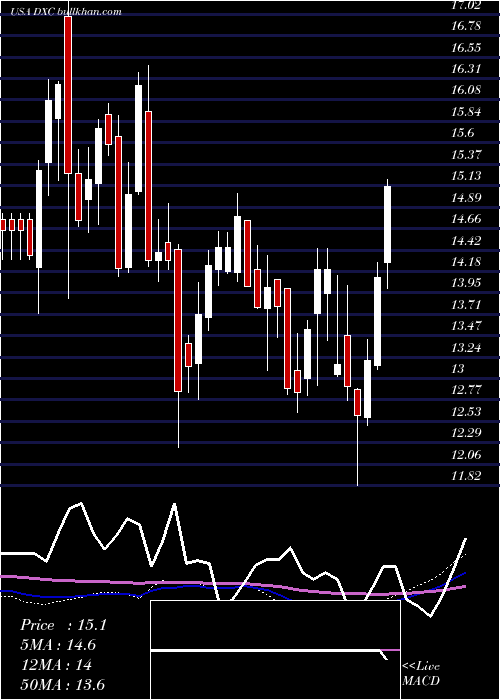Click the tallest red candlestick reaching 17.02

(x=68, y=95)
